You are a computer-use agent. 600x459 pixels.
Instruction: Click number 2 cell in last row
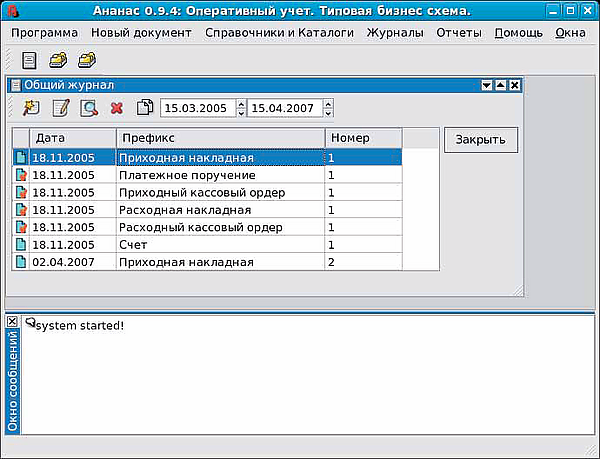(364, 262)
